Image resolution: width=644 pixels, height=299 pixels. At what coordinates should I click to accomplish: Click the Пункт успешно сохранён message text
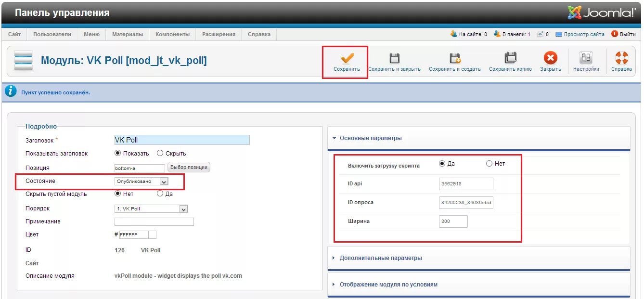pos(55,92)
